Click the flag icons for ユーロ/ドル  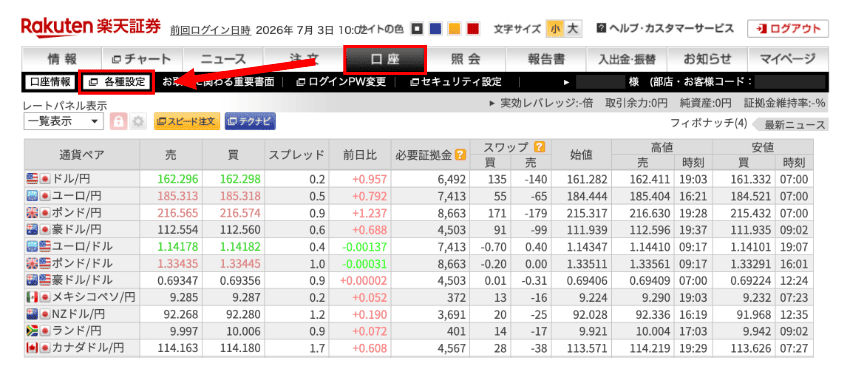[37, 247]
